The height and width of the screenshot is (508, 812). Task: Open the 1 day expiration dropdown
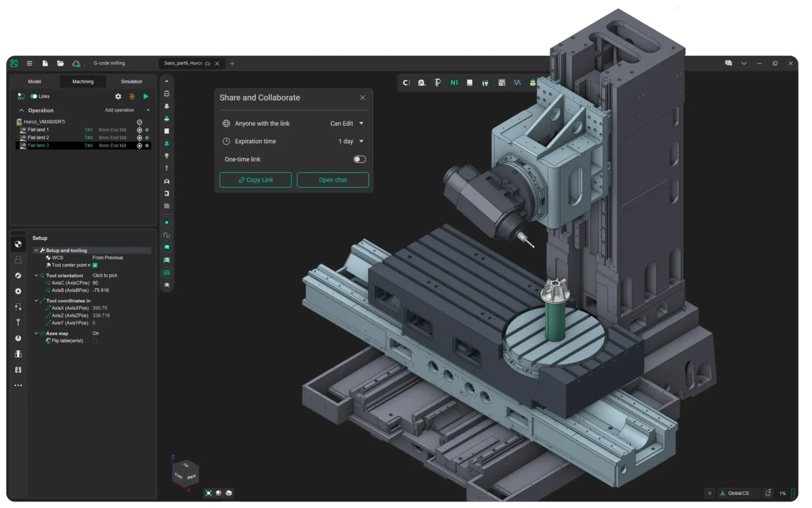351,142
